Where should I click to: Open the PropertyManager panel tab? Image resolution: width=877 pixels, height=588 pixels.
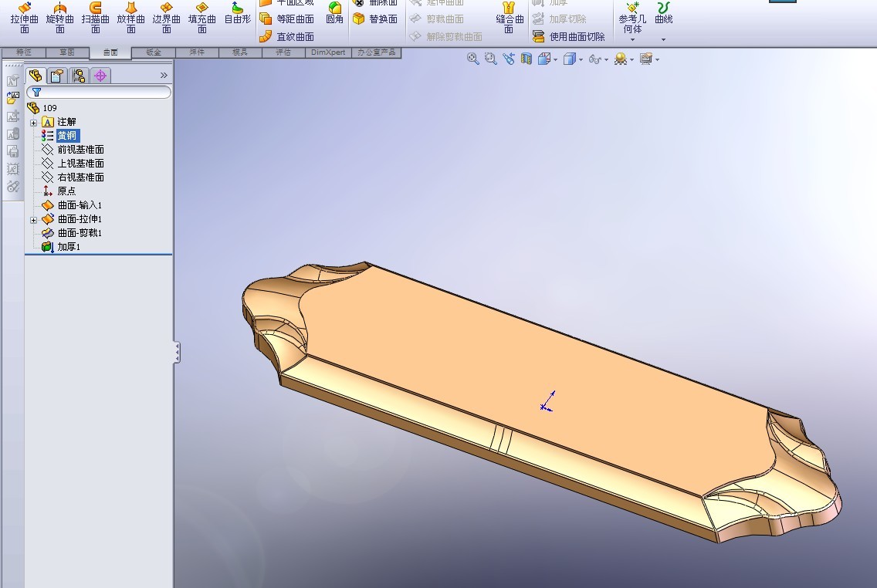56,76
